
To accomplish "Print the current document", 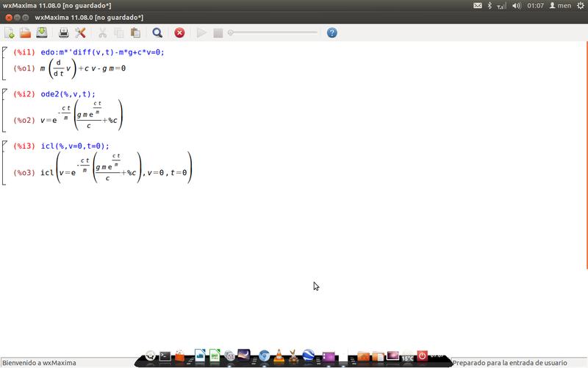I will pyautogui.click(x=64, y=33).
